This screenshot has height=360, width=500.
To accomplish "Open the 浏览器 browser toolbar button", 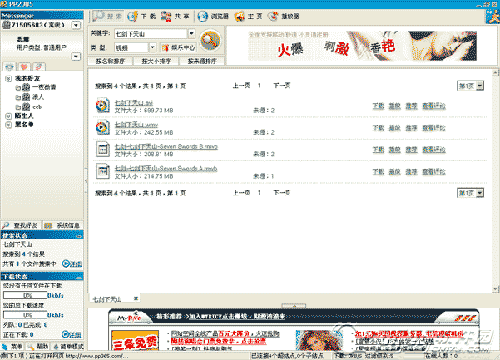I will (213, 16).
